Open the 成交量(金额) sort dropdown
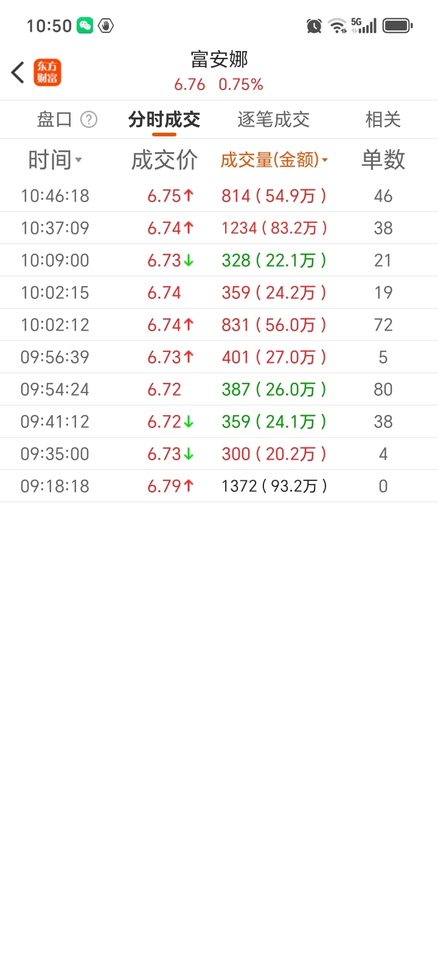This screenshot has width=438, height=980. point(274,160)
